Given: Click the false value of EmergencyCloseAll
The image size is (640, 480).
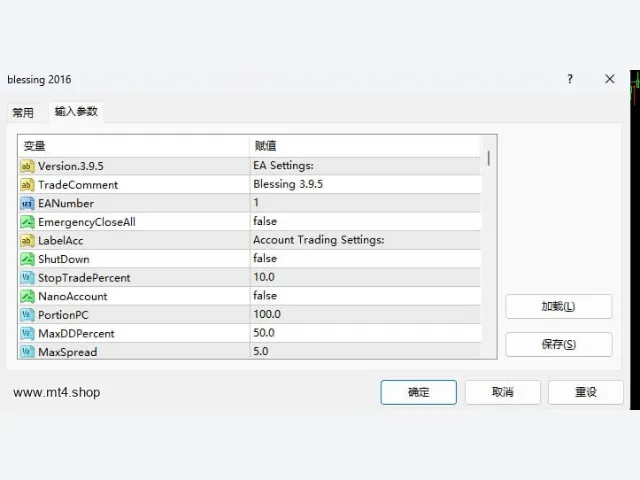Looking at the screenshot, I should pyautogui.click(x=365, y=222).
